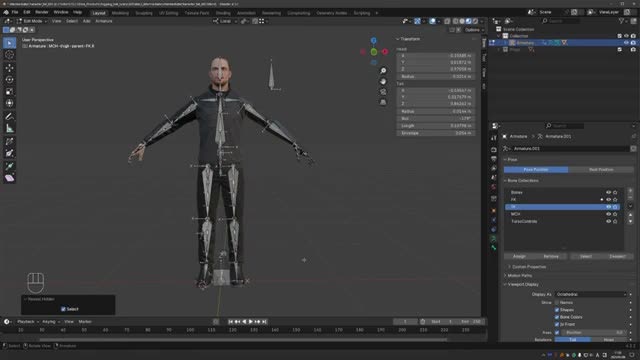The image size is (640, 360).
Task: Switch to Modeling workspace tab
Action: tap(120, 13)
